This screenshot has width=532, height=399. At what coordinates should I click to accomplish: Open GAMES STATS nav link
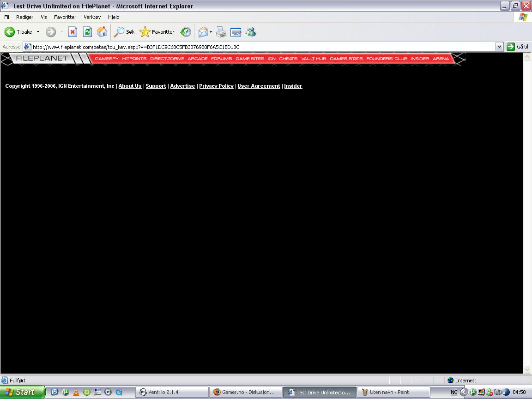click(346, 59)
